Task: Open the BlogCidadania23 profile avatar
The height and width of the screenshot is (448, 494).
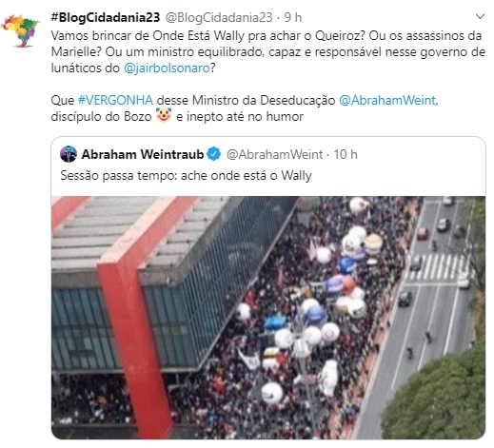Action: click(x=21, y=30)
